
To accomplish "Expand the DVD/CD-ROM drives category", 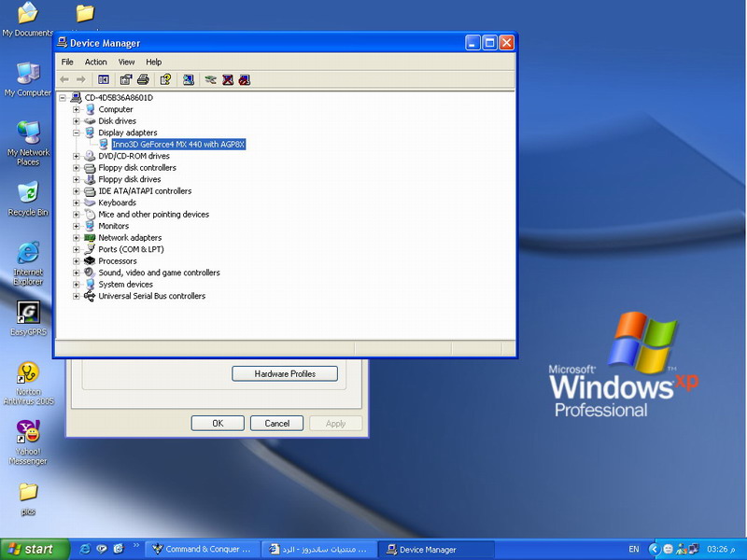I will coord(76,156).
